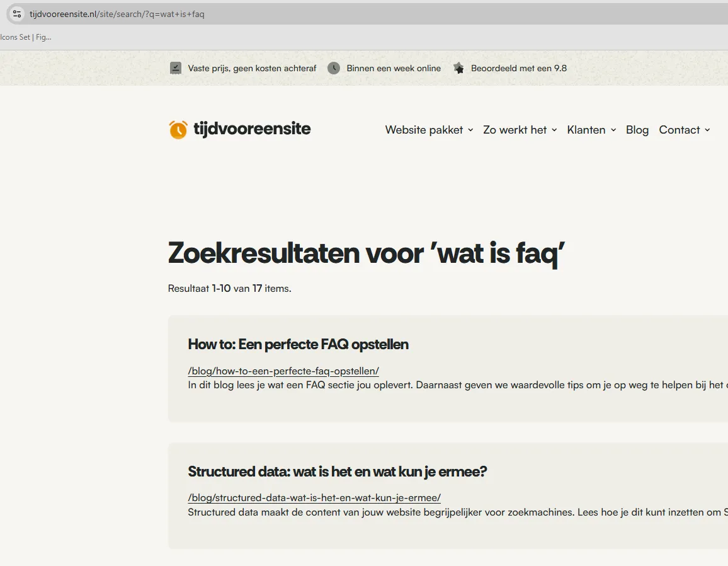Open the chevron next to Klanten

pyautogui.click(x=613, y=130)
